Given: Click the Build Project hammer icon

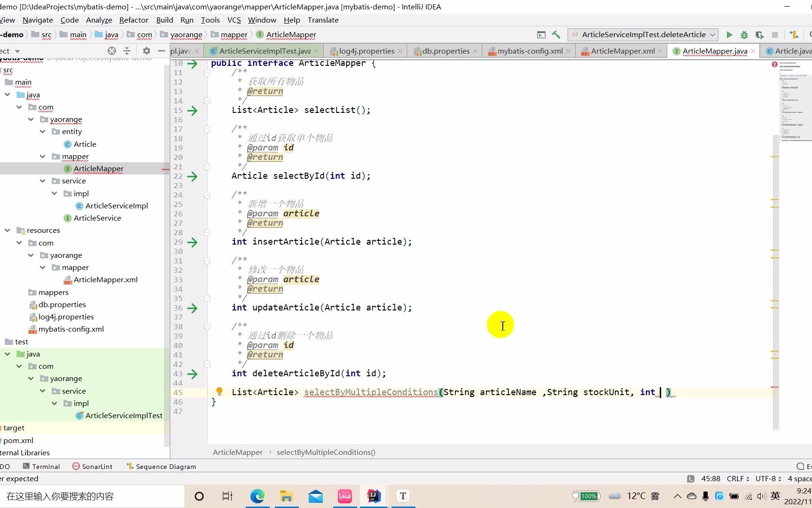Looking at the screenshot, I should [557, 34].
